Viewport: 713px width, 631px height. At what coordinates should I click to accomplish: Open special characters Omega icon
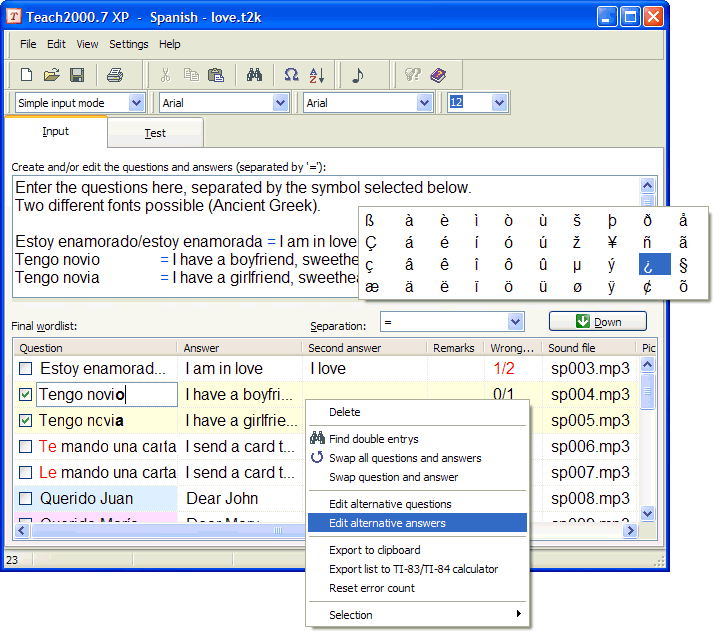click(291, 75)
